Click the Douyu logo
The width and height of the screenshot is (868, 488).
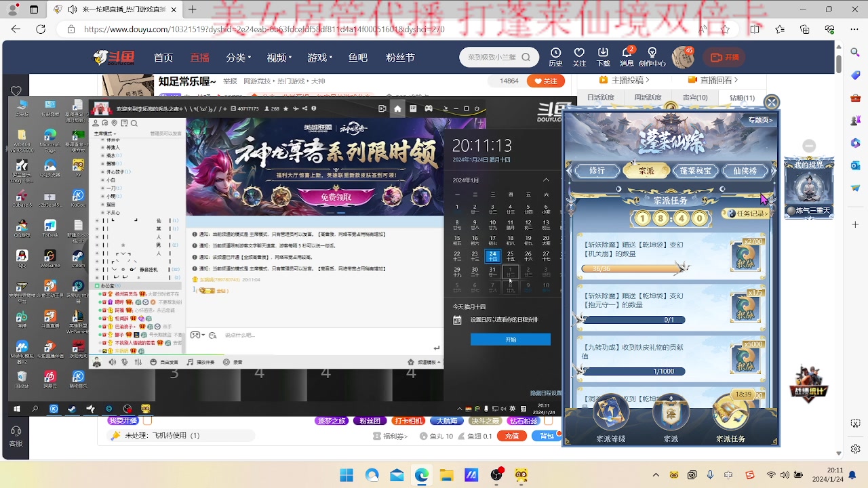coord(113,58)
